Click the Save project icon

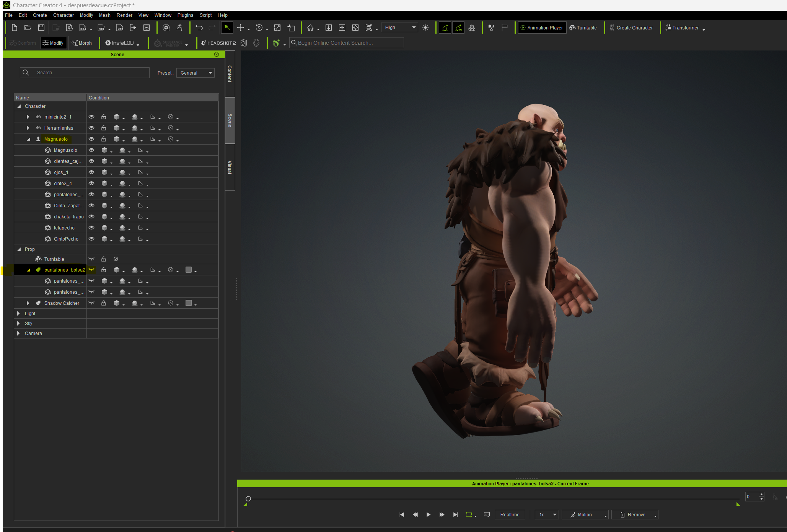pos(41,28)
